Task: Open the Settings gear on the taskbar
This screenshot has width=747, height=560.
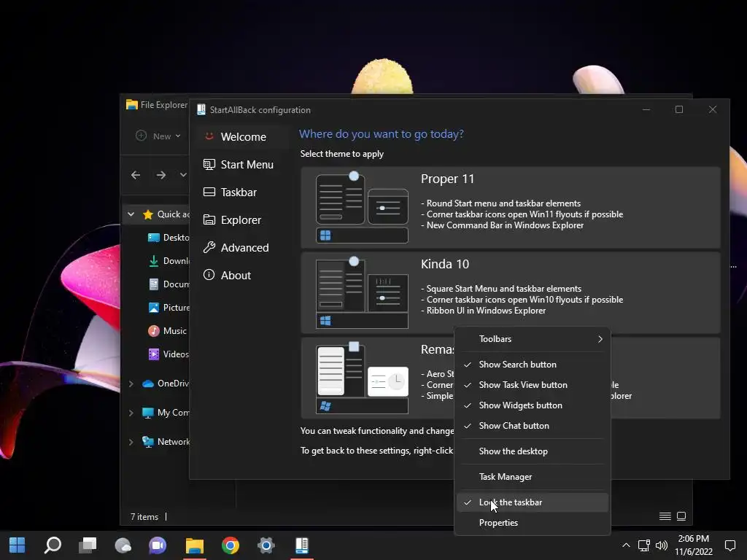Action: 266,545
